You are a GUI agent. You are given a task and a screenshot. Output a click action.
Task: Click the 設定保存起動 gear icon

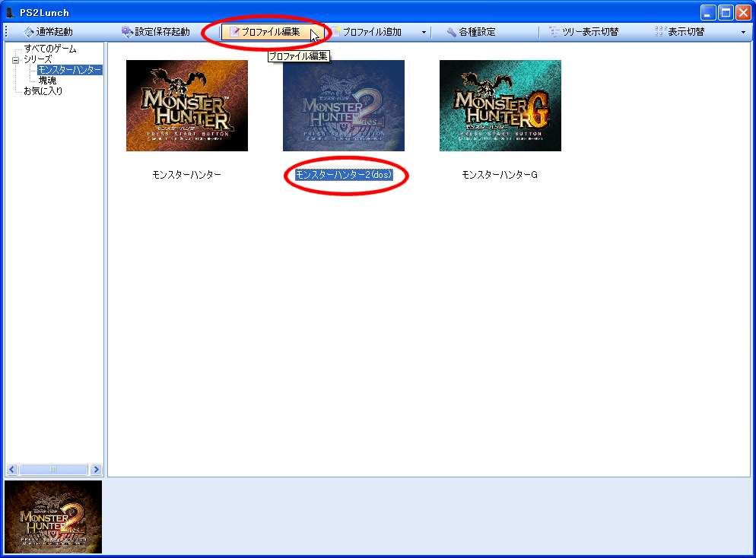point(127,32)
